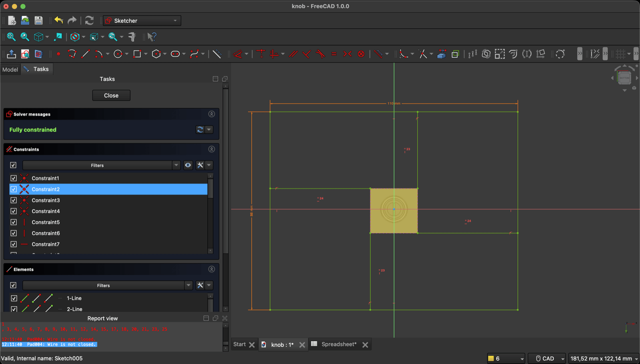Click the navigation cube

tap(624, 78)
